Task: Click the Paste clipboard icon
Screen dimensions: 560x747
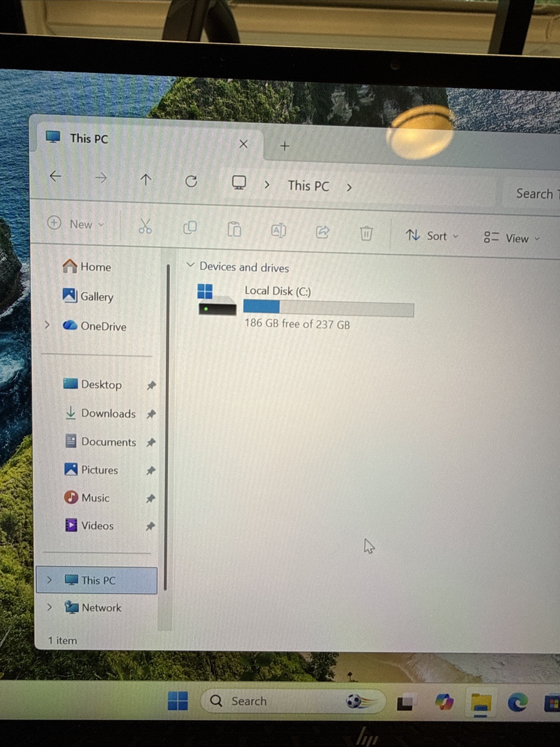Action: (234, 229)
